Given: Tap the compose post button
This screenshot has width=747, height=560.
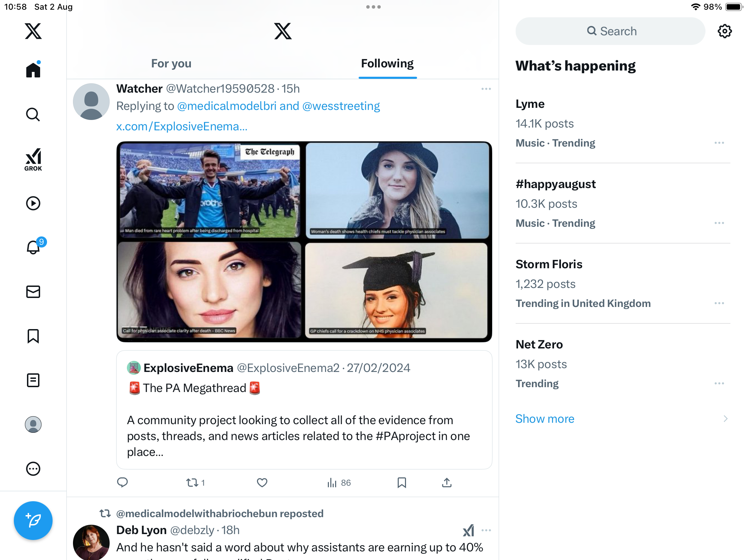Looking at the screenshot, I should tap(33, 520).
